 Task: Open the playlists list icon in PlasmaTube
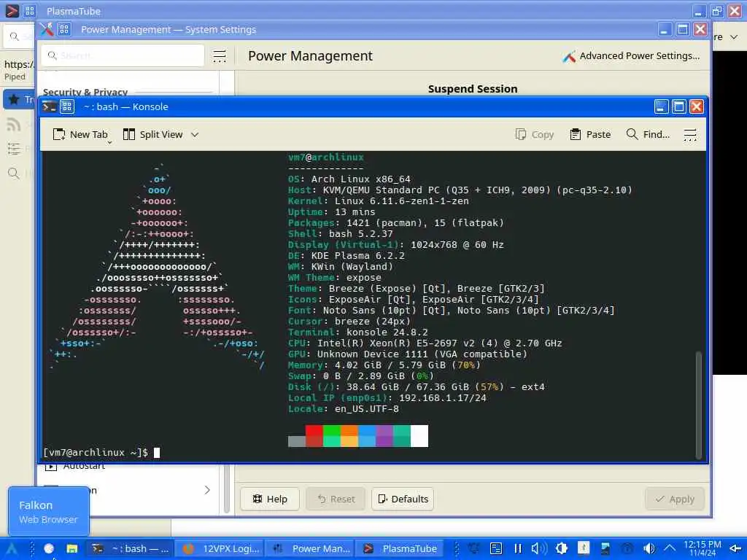(14, 149)
